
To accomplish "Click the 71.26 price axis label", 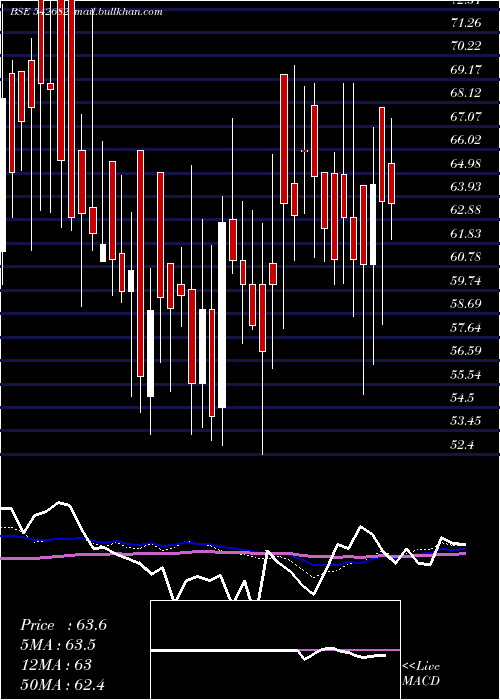I will click(466, 22).
